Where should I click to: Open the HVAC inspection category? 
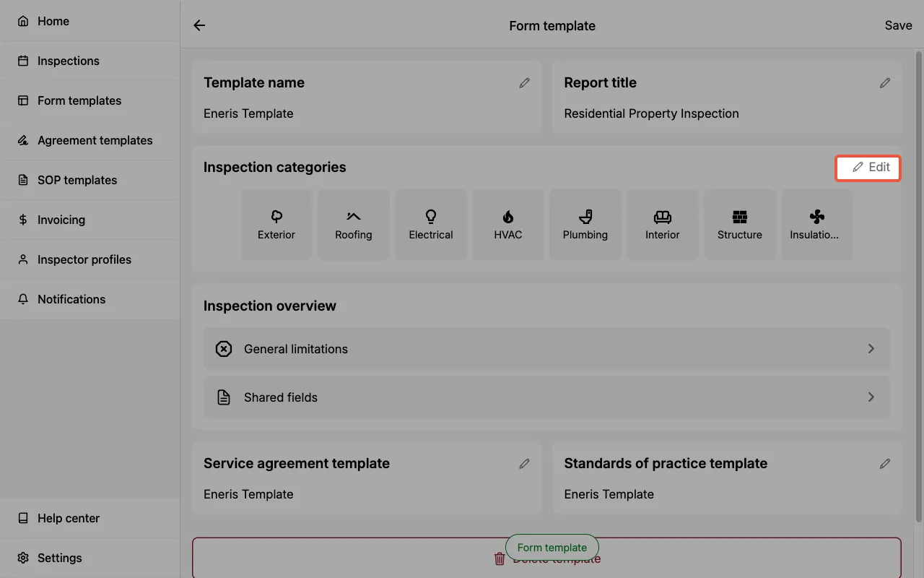click(x=508, y=224)
